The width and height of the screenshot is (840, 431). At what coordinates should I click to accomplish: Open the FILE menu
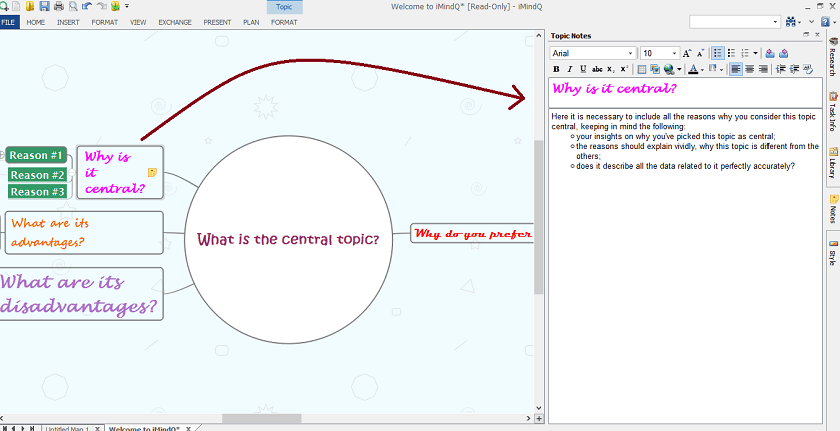[x=8, y=22]
